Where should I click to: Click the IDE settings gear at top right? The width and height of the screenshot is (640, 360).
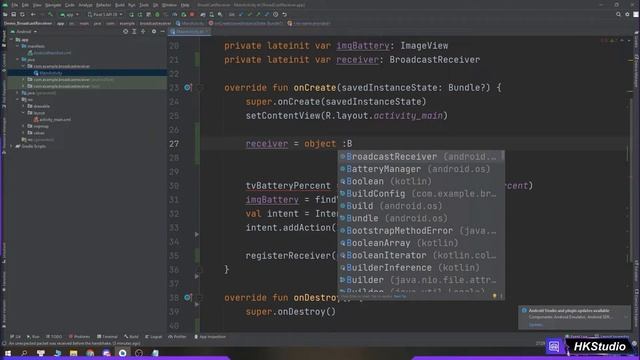[x=627, y=14]
